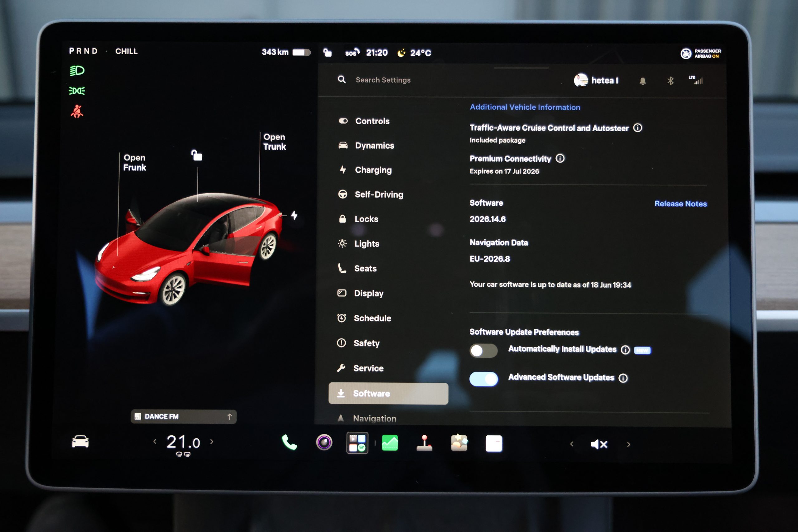Unmute the volume speaker icon
This screenshot has height=532, width=798.
coord(599,444)
